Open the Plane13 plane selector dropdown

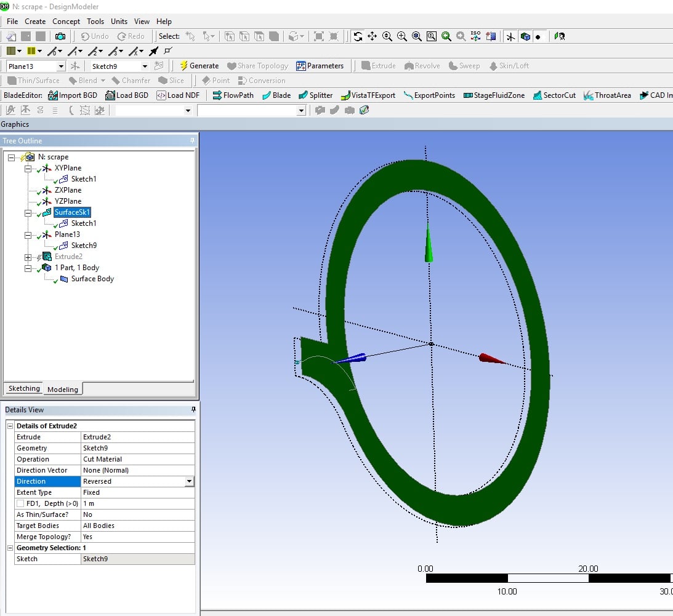pyautogui.click(x=60, y=66)
